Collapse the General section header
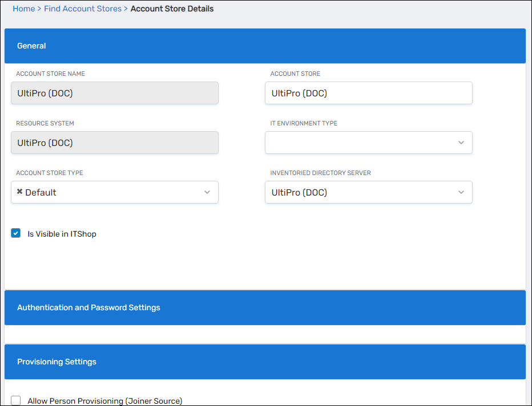The height and width of the screenshot is (406, 532). click(265, 46)
